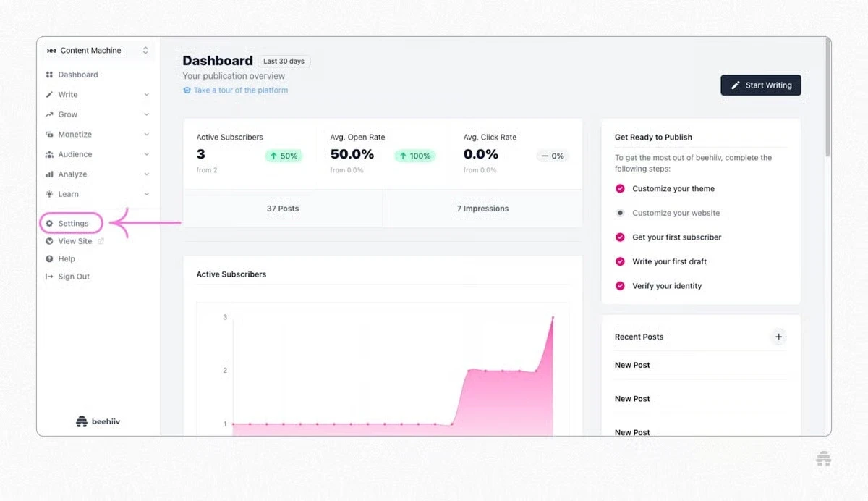Click the Content Machine publication logo icon

click(51, 51)
